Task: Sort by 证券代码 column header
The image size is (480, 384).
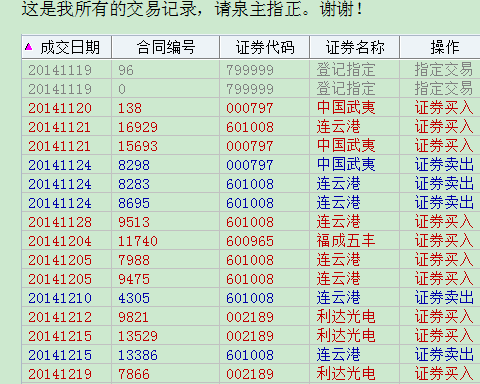Action: tap(265, 47)
